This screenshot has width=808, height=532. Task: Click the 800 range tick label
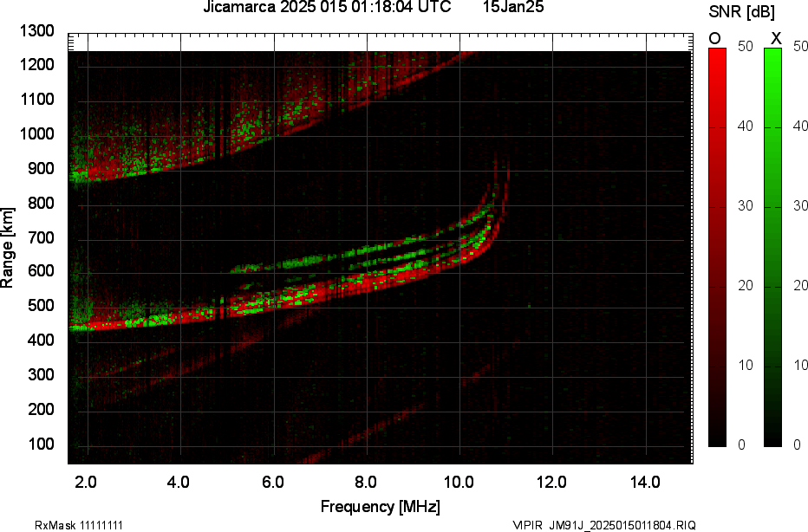click(x=41, y=203)
